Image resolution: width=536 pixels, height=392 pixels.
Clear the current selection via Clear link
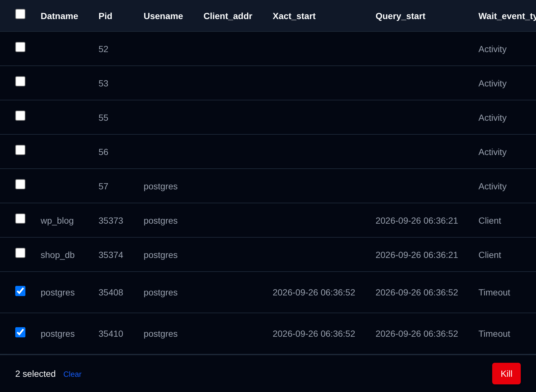(x=72, y=374)
